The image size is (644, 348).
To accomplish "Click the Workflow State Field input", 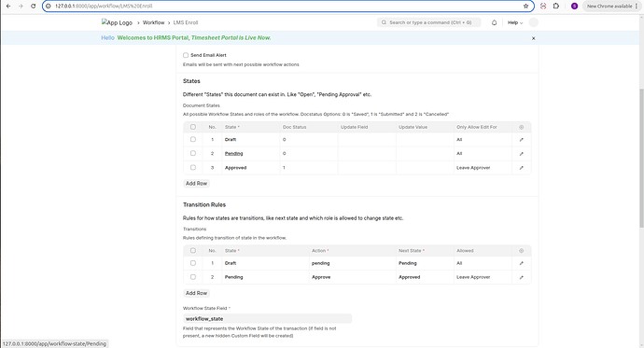I will click(267, 318).
